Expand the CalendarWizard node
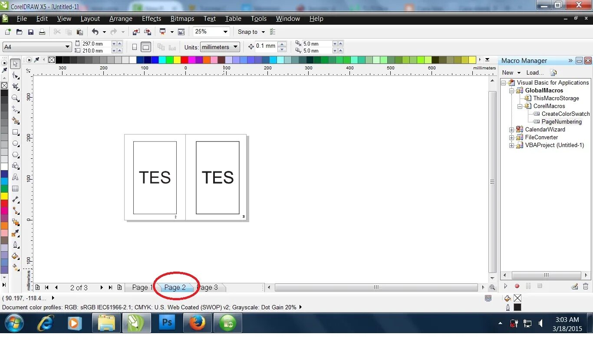The width and height of the screenshot is (593, 364). pos(511,130)
